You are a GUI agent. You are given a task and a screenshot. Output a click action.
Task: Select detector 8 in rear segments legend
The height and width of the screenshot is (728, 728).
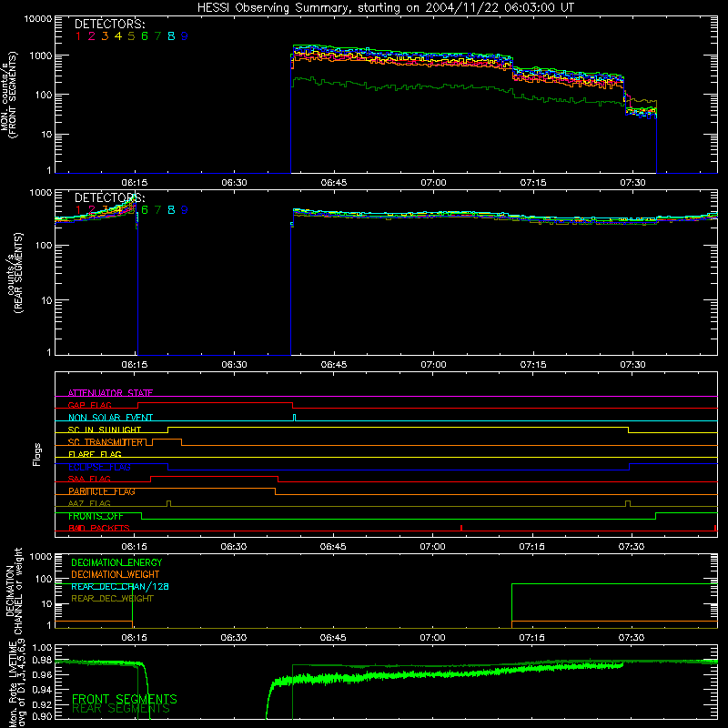click(171, 210)
